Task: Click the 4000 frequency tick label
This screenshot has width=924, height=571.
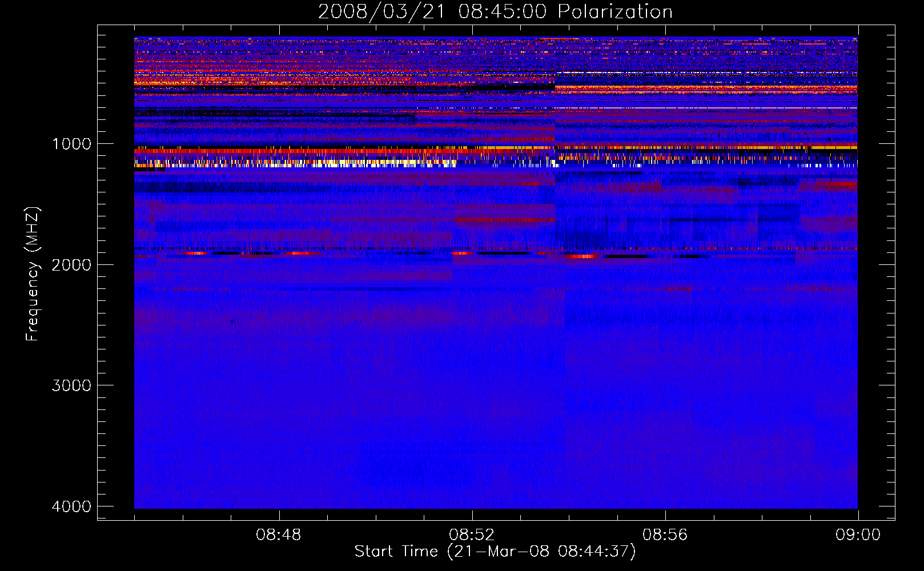Action: (x=71, y=506)
